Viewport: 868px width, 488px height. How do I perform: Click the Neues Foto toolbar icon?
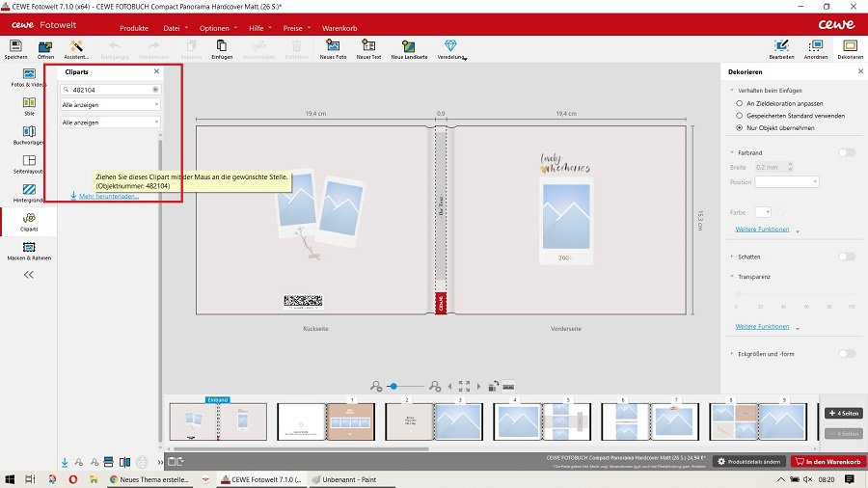333,46
